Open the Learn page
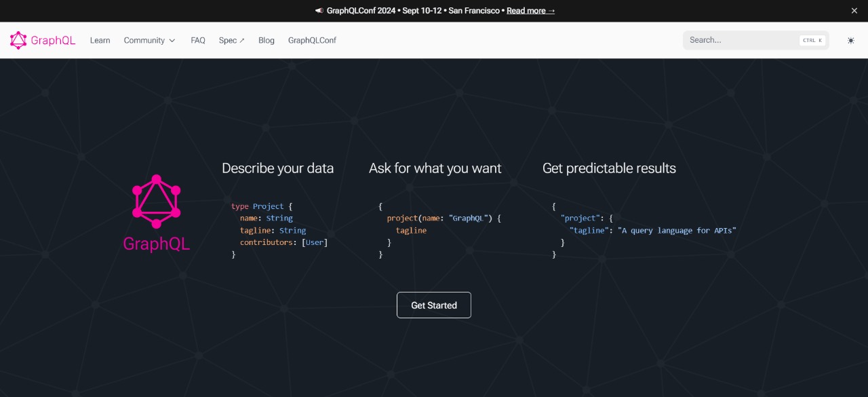This screenshot has height=397, width=868. pyautogui.click(x=100, y=41)
